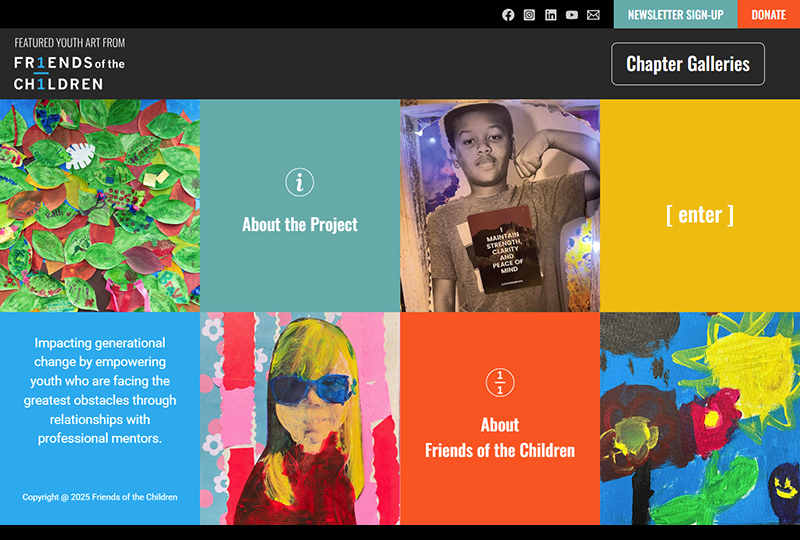Click the Friends of the Children logo
Screen dimensions: 800x540
69,73
